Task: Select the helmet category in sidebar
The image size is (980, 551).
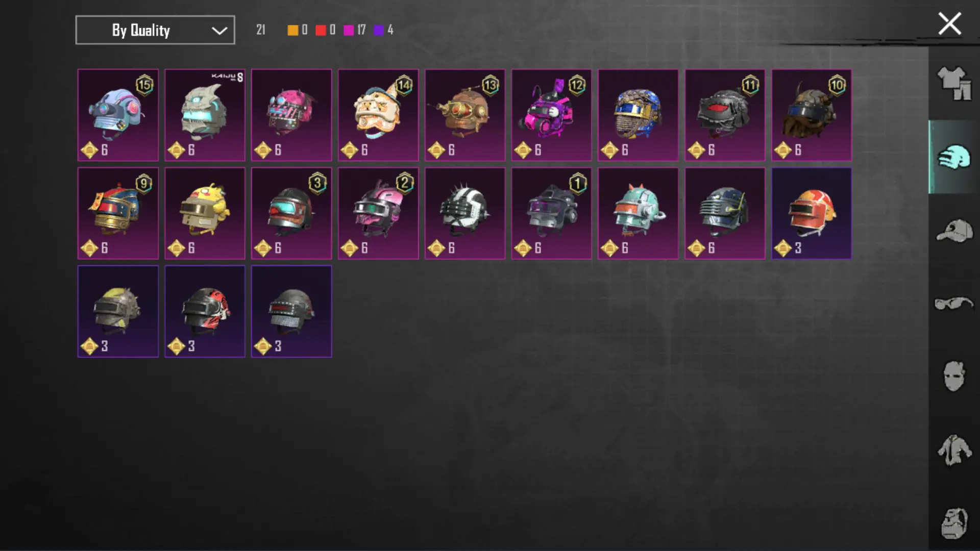Action: [x=953, y=157]
